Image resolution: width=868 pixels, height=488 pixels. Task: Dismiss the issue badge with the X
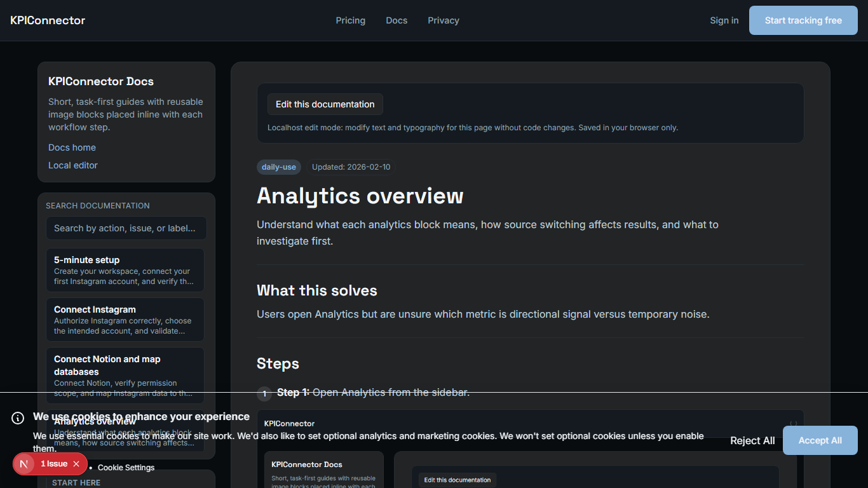click(x=76, y=464)
